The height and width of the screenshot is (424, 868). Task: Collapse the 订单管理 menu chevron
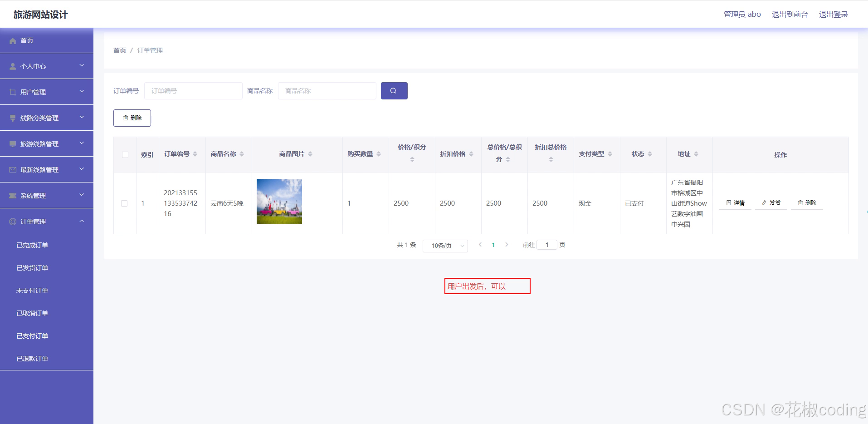[82, 221]
